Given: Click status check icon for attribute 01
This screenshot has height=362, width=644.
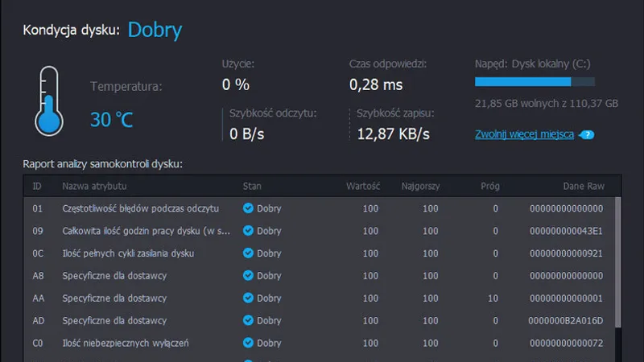Looking at the screenshot, I should 249,208.
